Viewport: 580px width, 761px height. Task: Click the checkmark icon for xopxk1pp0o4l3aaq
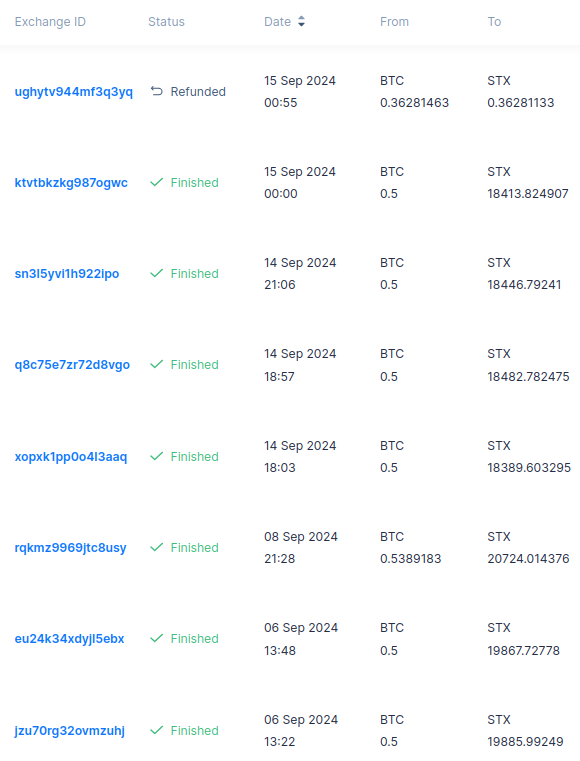(x=156, y=456)
